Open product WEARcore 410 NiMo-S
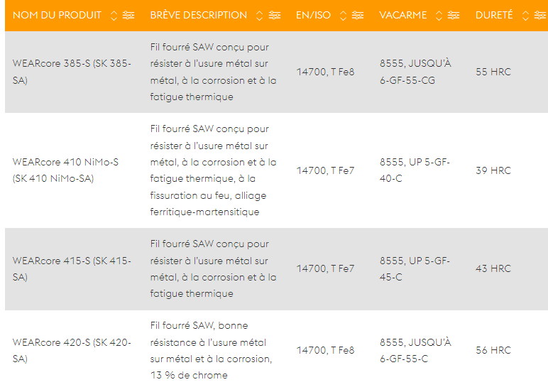This screenshot has width=548, height=392. click(65, 170)
